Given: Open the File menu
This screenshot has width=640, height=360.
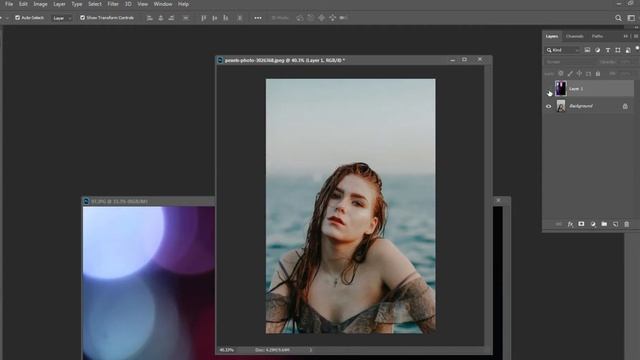Looking at the screenshot, I should 9,4.
